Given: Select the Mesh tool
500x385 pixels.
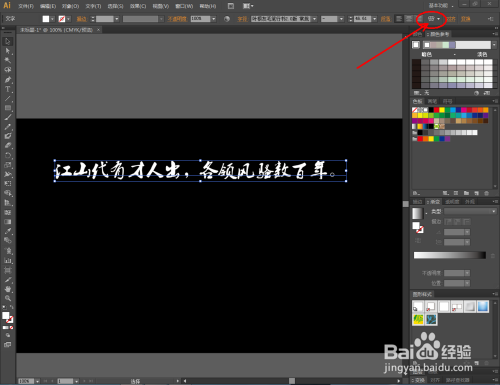Looking at the screenshot, I should [8, 212].
